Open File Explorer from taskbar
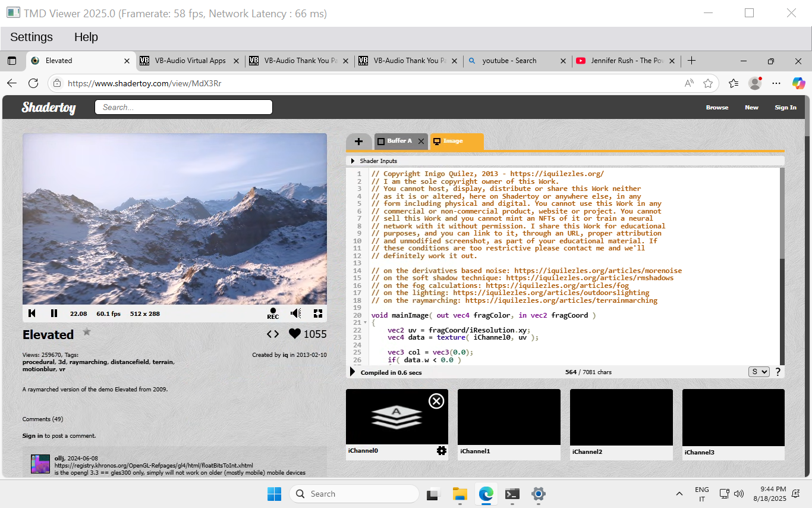Viewport: 812px width, 508px height. point(459,494)
